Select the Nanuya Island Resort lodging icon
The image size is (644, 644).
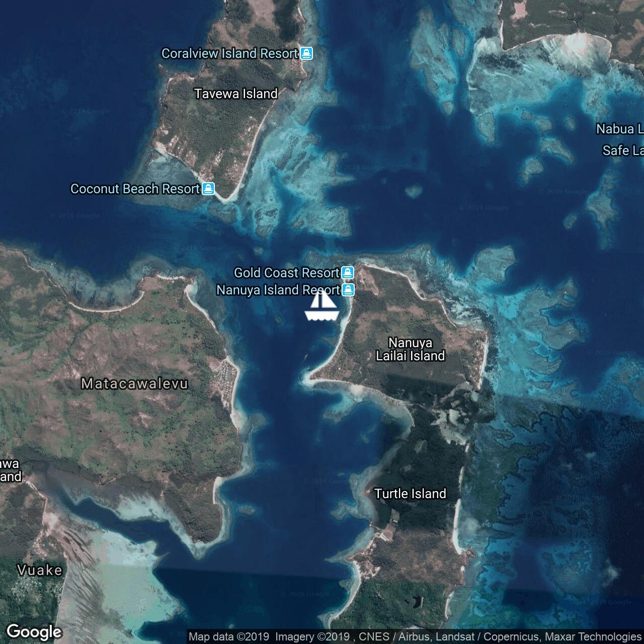coord(348,290)
